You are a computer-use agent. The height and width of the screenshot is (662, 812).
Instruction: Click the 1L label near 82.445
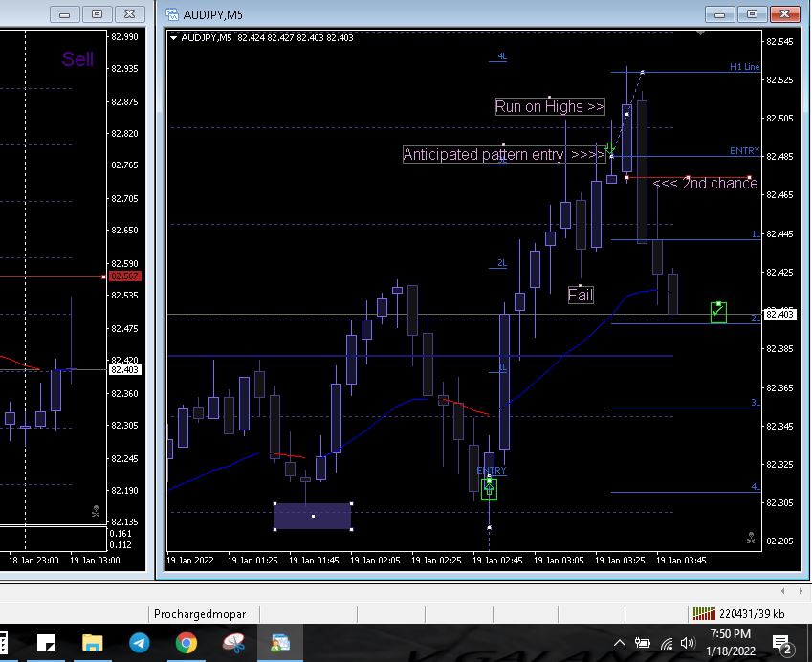756,234
